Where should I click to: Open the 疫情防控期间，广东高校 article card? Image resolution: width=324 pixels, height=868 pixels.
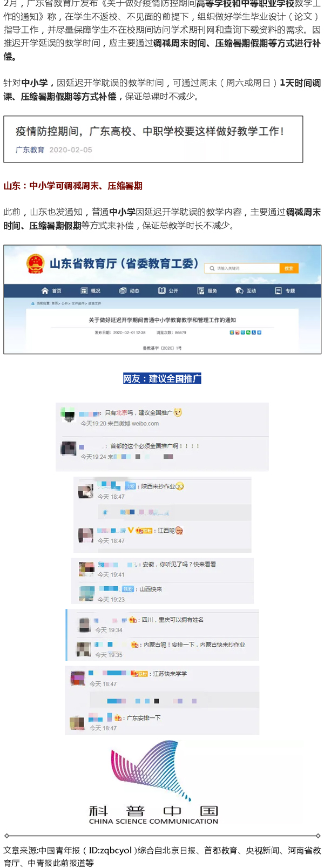pos(153,139)
